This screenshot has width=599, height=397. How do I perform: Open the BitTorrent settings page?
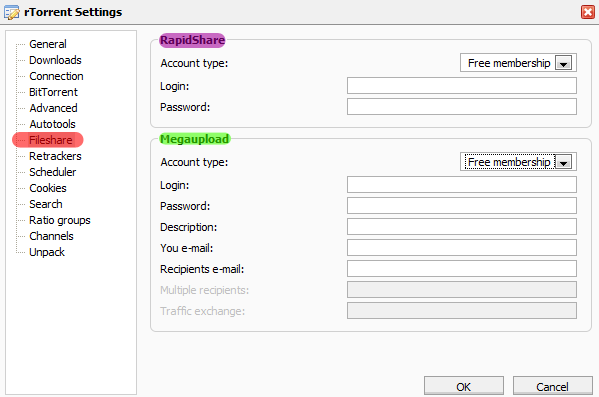point(53,92)
